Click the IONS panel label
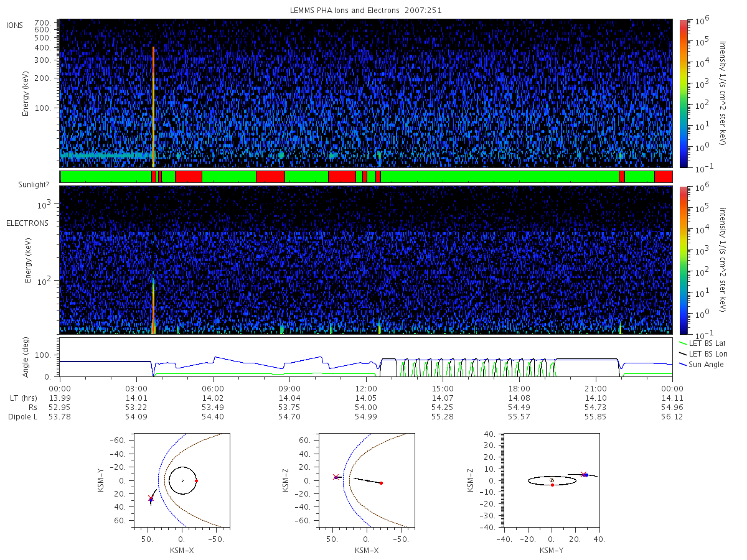The height and width of the screenshot is (560, 747). point(16,26)
